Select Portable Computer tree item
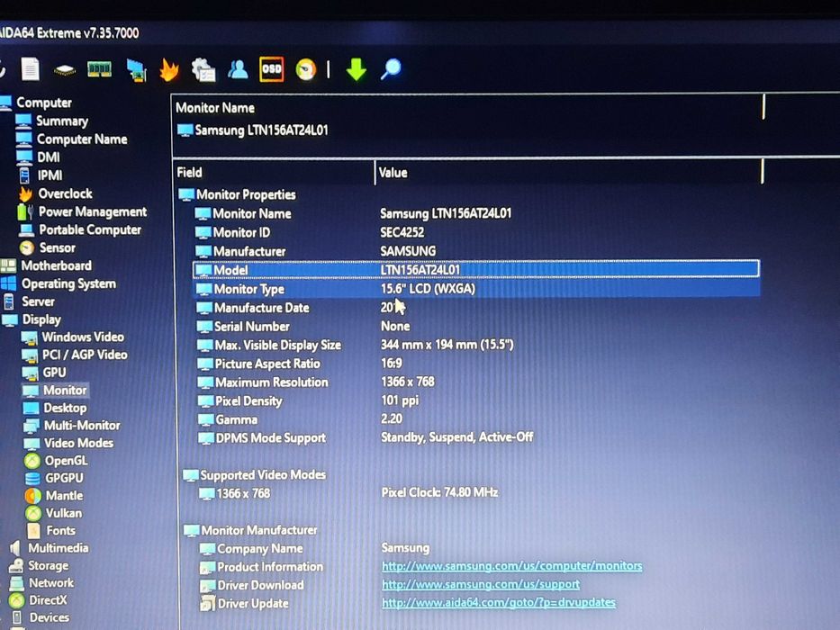The image size is (840, 630). coord(80,229)
